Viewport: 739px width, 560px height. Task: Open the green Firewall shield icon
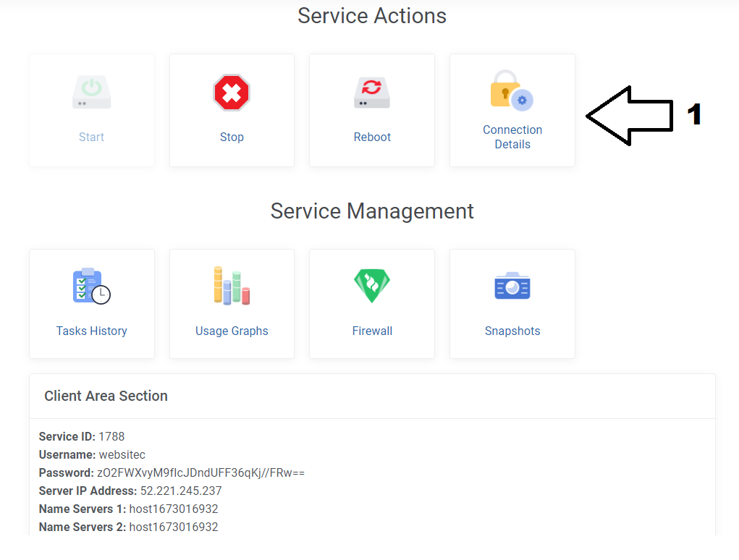pyautogui.click(x=372, y=286)
